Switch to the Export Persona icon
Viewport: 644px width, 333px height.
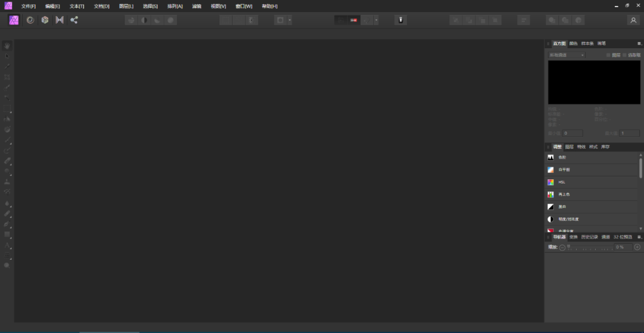click(x=75, y=20)
